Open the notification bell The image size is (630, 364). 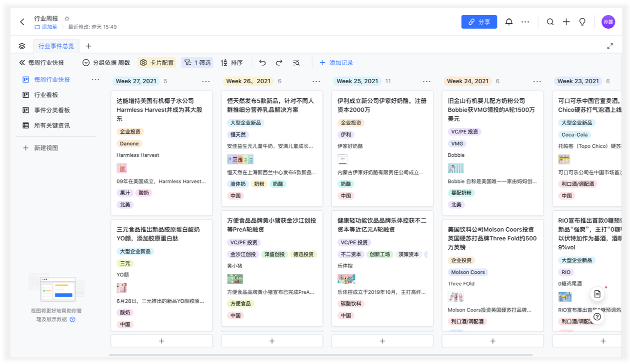(509, 22)
